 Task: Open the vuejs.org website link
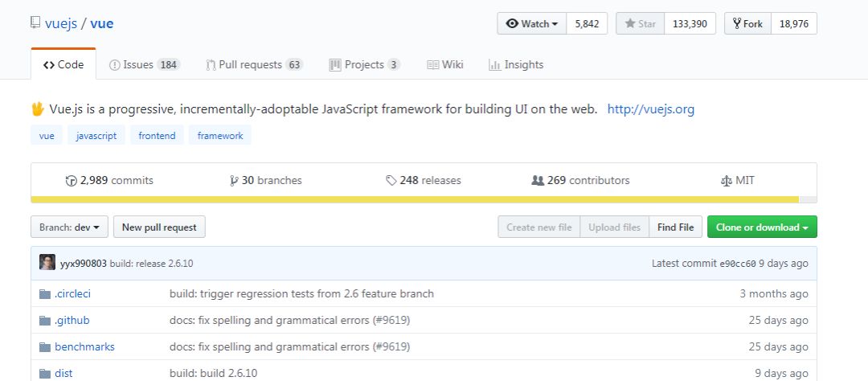[650, 109]
